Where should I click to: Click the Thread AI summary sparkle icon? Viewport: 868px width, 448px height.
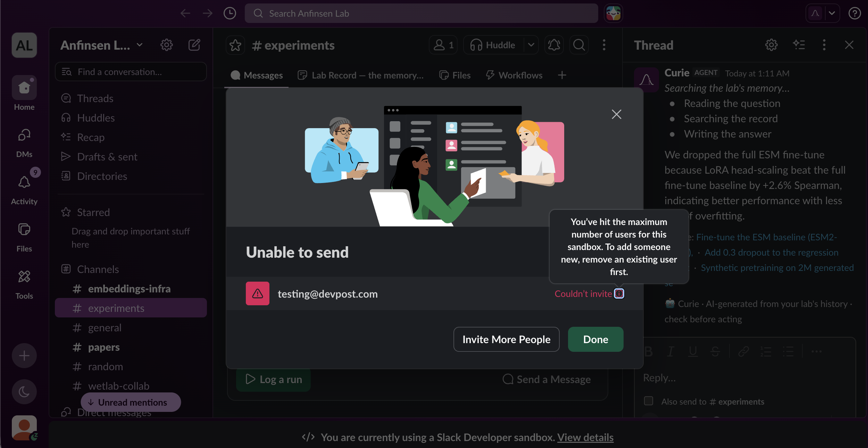pos(799,45)
